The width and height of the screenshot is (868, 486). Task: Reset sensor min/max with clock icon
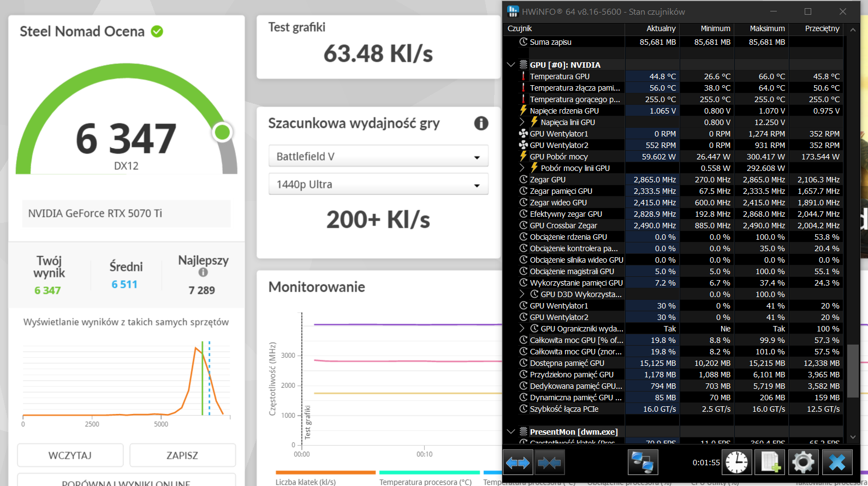tap(736, 463)
